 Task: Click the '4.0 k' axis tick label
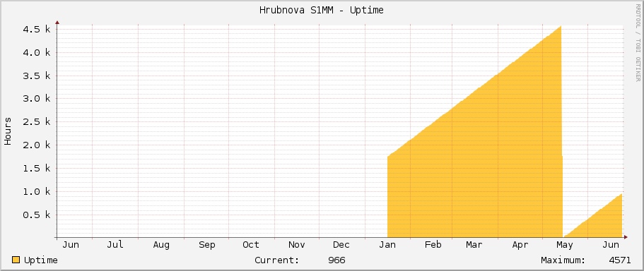point(37,52)
